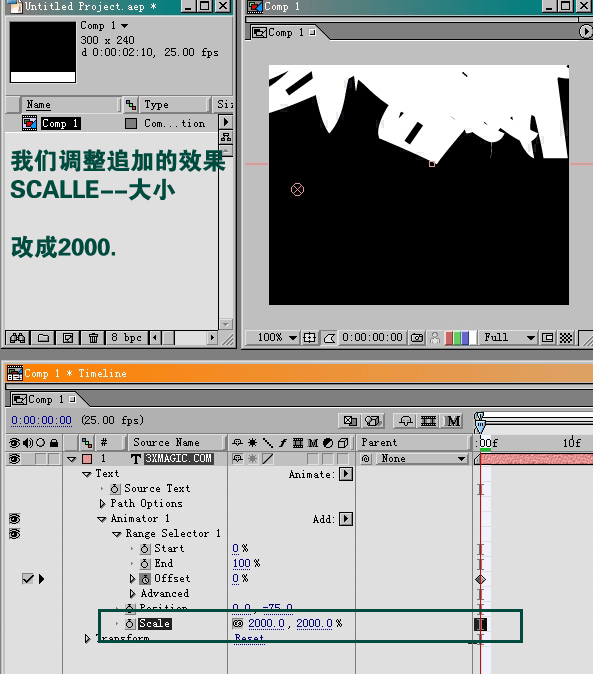Click the Type column header in Project window

[x=175, y=104]
